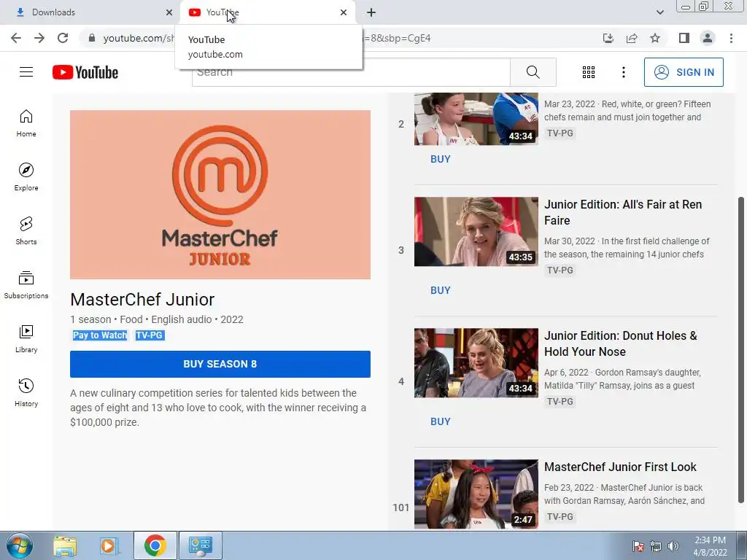
Task: Toggle the browser side panel
Action: 684,38
